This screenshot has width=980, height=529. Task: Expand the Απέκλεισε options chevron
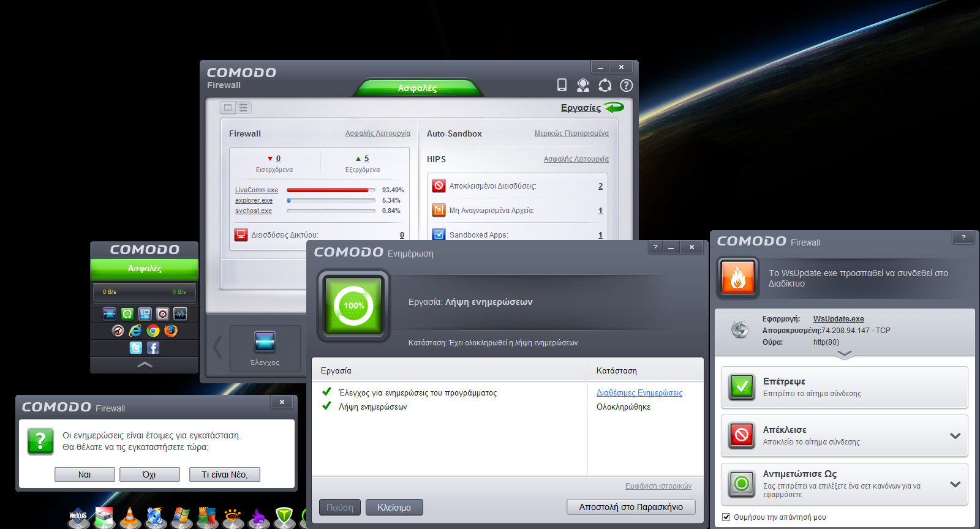(955, 436)
